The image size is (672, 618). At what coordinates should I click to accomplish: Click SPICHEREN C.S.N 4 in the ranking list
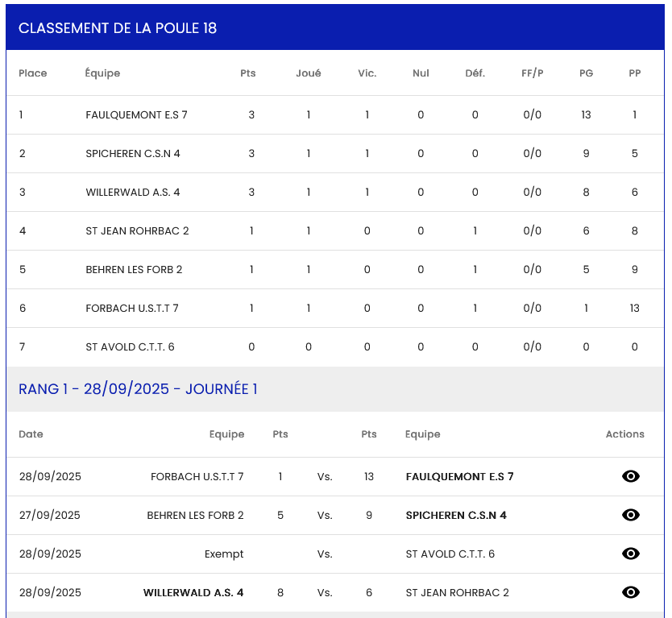point(132,153)
